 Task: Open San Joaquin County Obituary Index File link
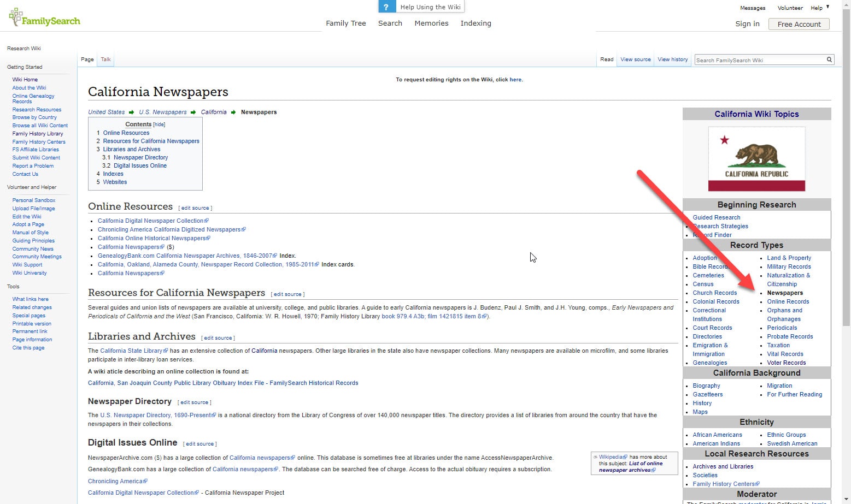[223, 383]
